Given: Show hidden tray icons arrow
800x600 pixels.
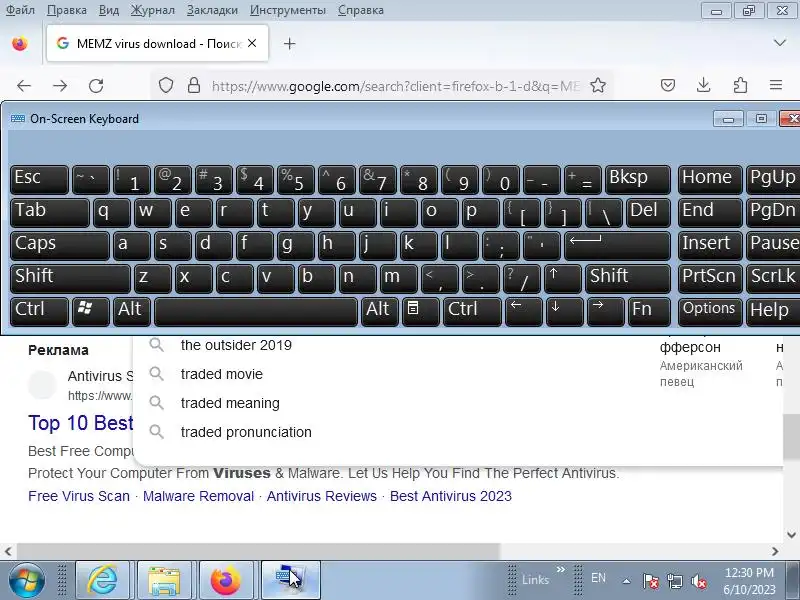Looking at the screenshot, I should 627,580.
